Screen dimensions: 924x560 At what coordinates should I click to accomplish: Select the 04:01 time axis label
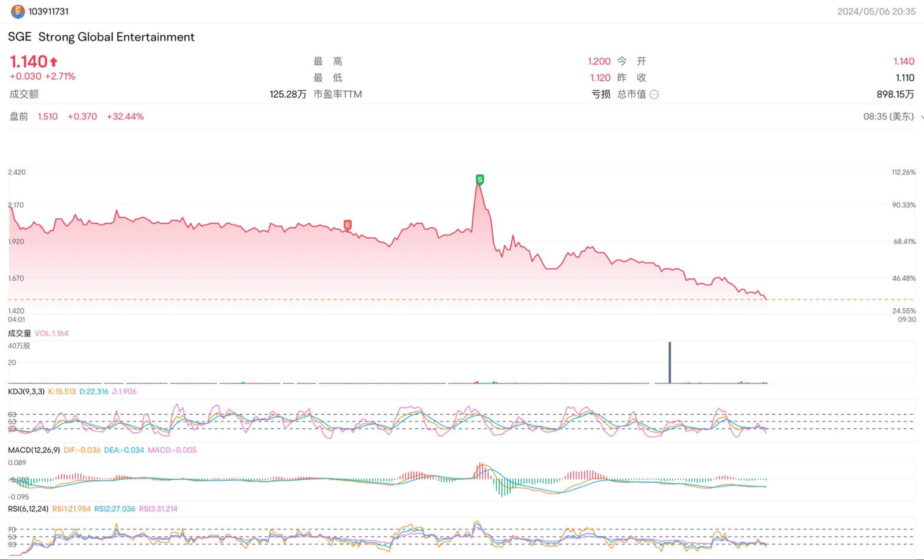[x=17, y=320]
